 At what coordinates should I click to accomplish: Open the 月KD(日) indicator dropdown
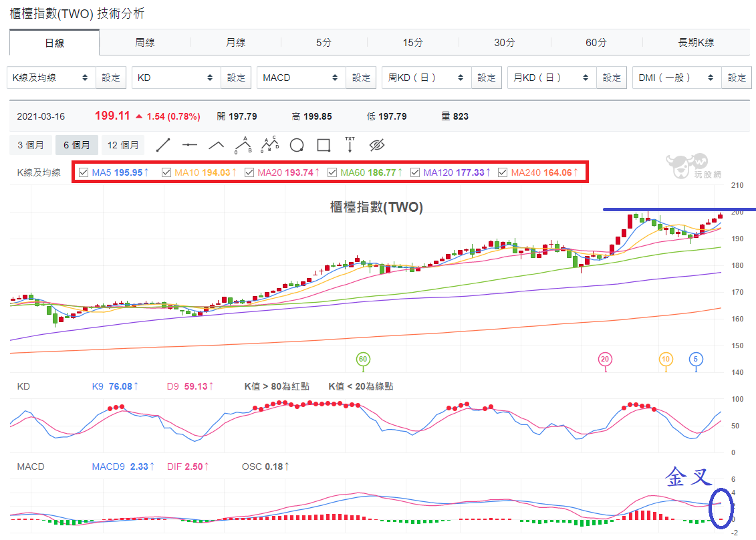[x=552, y=78]
